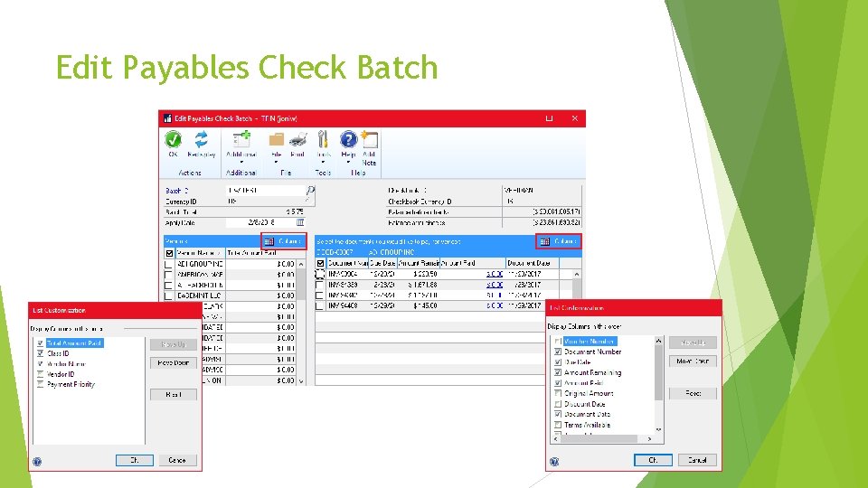Viewport: 868px width, 488px height.
Task: Click Move Down in the Class ID dialog
Action: 174,363
